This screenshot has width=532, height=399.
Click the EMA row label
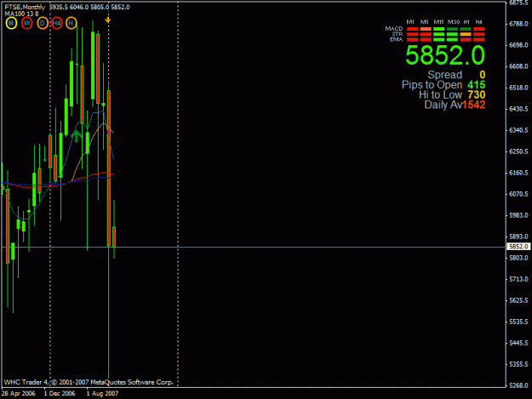click(397, 39)
